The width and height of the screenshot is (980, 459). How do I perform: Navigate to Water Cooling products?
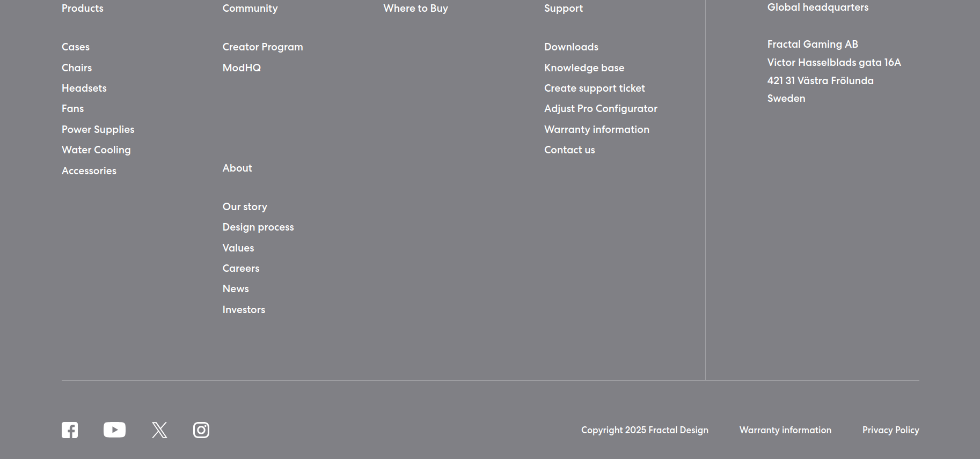[x=96, y=150]
